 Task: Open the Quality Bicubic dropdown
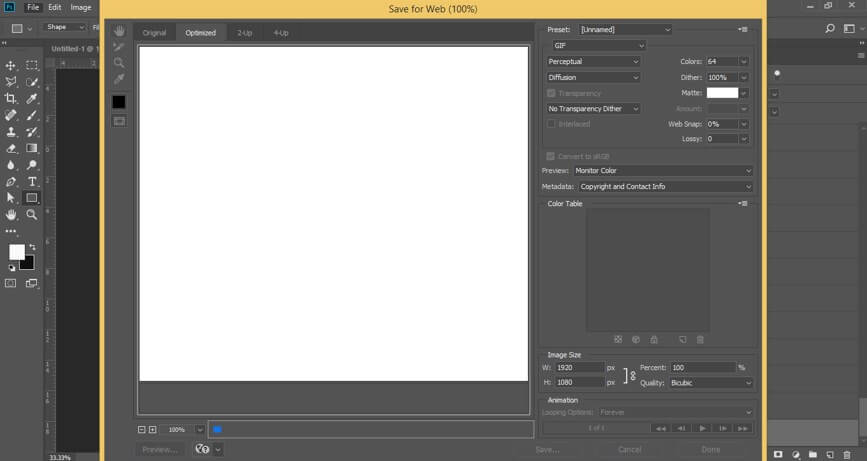tap(711, 383)
